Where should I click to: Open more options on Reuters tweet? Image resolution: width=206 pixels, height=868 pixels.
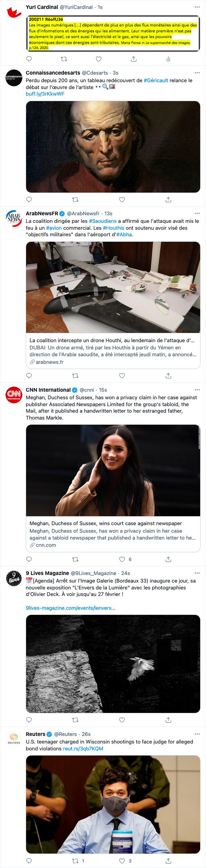197,734
